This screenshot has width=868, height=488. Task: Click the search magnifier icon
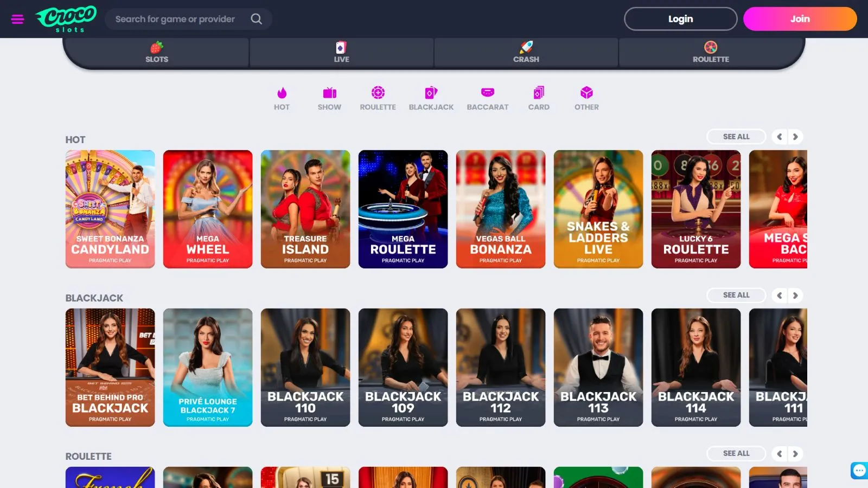click(x=256, y=19)
